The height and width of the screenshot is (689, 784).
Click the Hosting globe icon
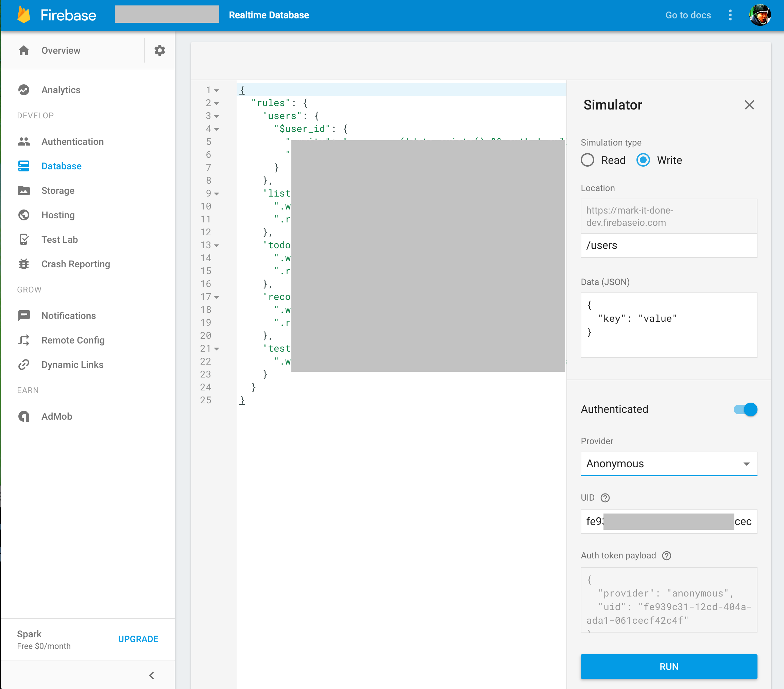coord(24,215)
